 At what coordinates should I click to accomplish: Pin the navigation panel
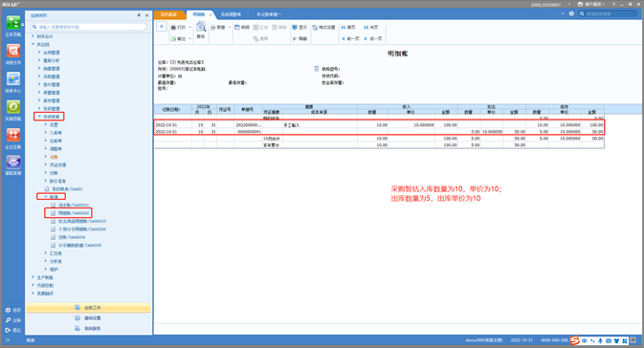pos(139,15)
